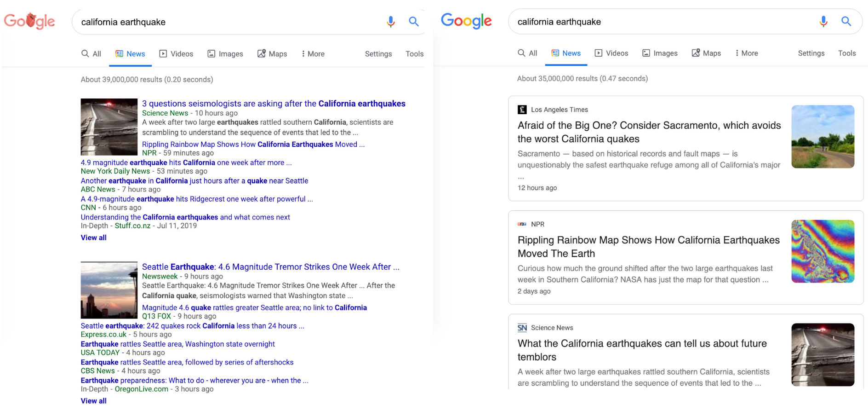Screen dimensions: 868x411
Task: Open 'Another earthquake in California' ABC News link
Action: point(194,181)
